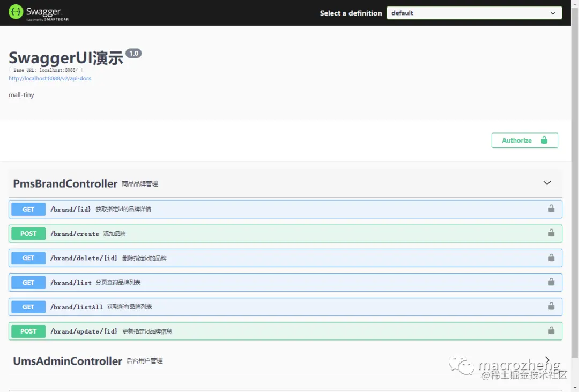Expand the GET /brand/list operation
This screenshot has width=579, height=392.
285,282
